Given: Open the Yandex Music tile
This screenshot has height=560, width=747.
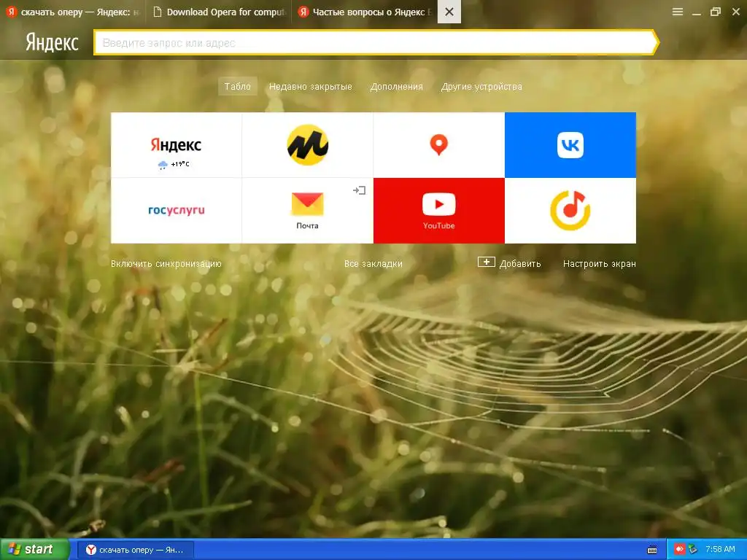Looking at the screenshot, I should coord(570,211).
